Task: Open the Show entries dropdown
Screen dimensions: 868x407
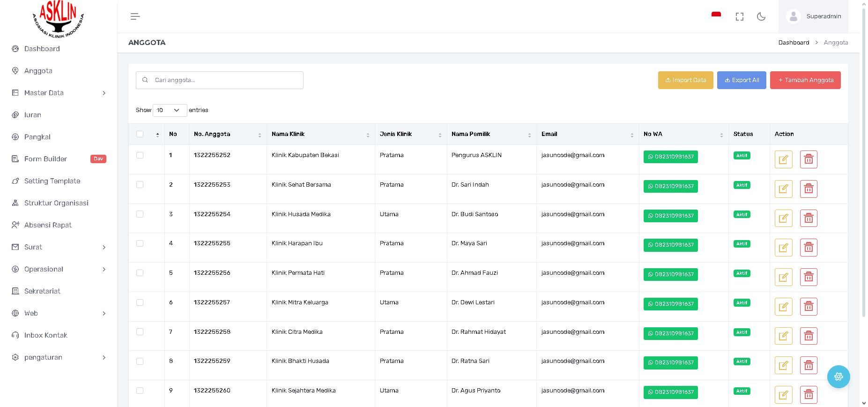Action: [x=170, y=110]
